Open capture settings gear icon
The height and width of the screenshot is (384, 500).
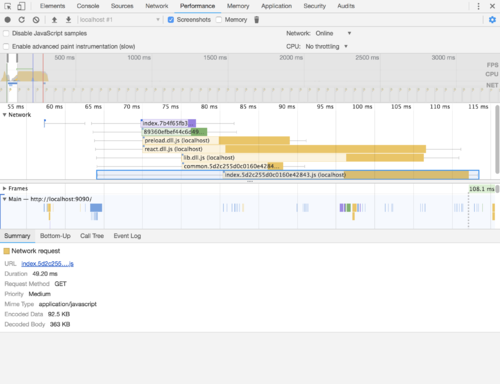coord(492,20)
